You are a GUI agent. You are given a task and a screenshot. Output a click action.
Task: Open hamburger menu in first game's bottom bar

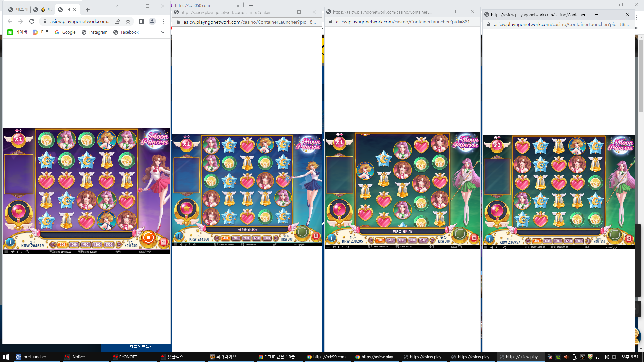tap(6, 252)
